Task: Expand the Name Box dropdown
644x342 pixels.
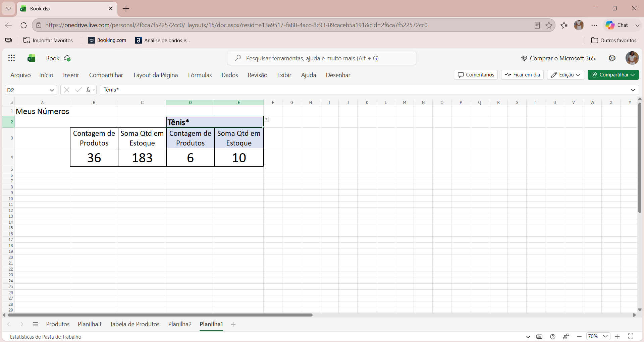Action: (x=52, y=90)
